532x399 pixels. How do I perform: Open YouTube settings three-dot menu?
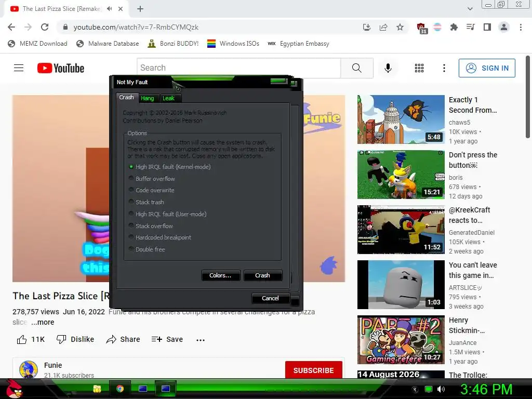pyautogui.click(x=444, y=68)
